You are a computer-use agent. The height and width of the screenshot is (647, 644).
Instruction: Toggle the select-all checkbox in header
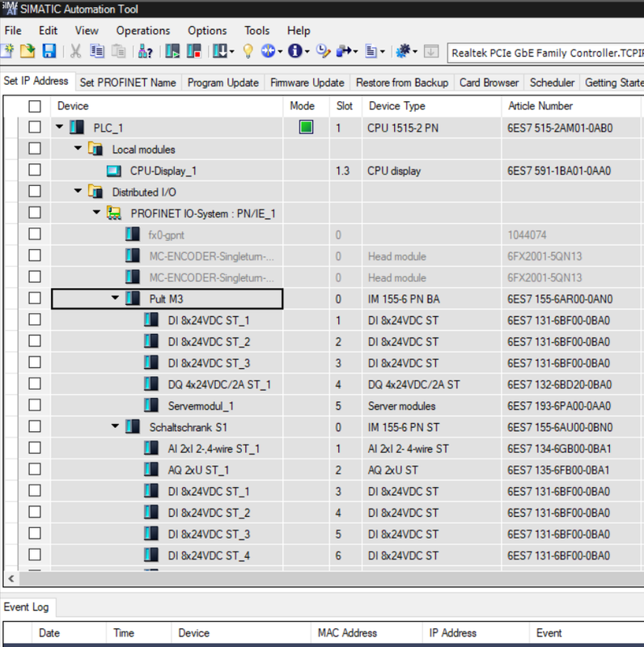35,106
